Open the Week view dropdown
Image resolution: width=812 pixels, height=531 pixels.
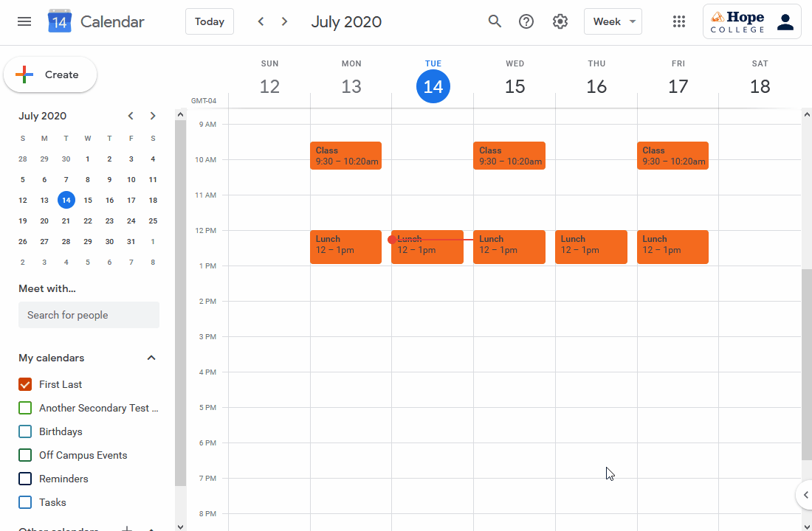click(613, 21)
